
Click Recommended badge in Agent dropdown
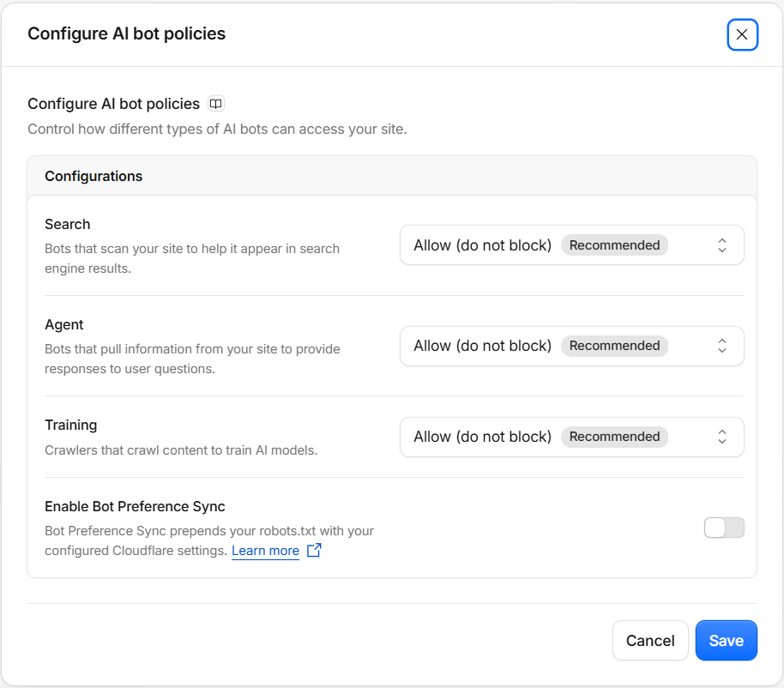[614, 346]
